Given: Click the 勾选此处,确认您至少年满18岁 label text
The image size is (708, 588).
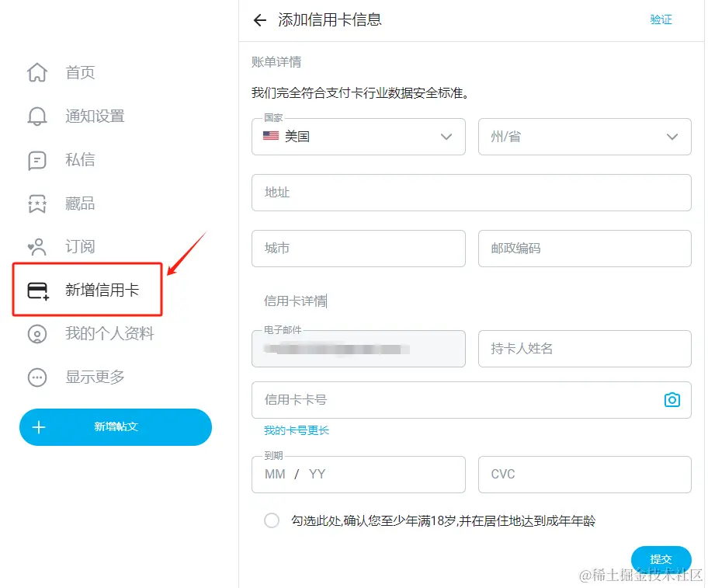Looking at the screenshot, I should pyautogui.click(x=443, y=520).
